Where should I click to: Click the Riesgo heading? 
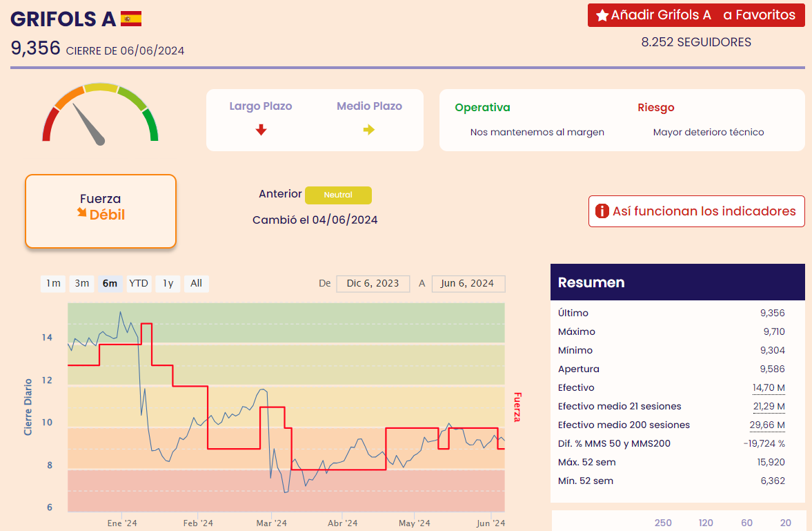[x=655, y=107]
